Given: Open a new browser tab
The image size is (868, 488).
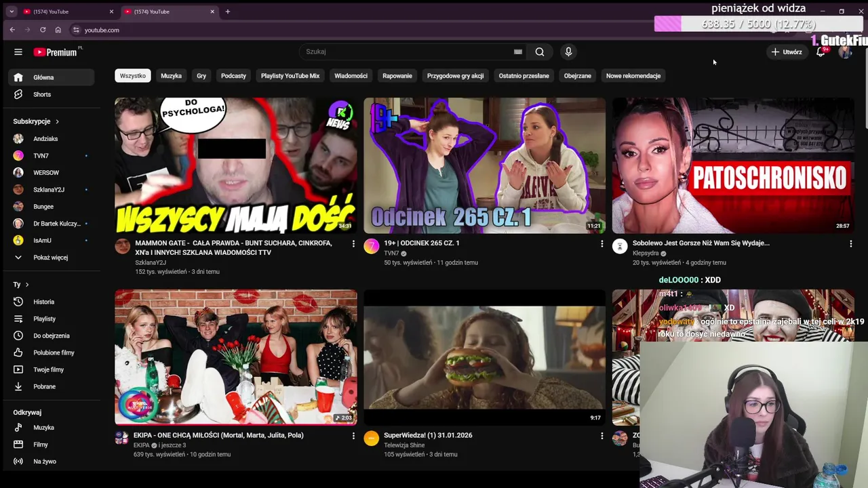Looking at the screenshot, I should tap(228, 12).
